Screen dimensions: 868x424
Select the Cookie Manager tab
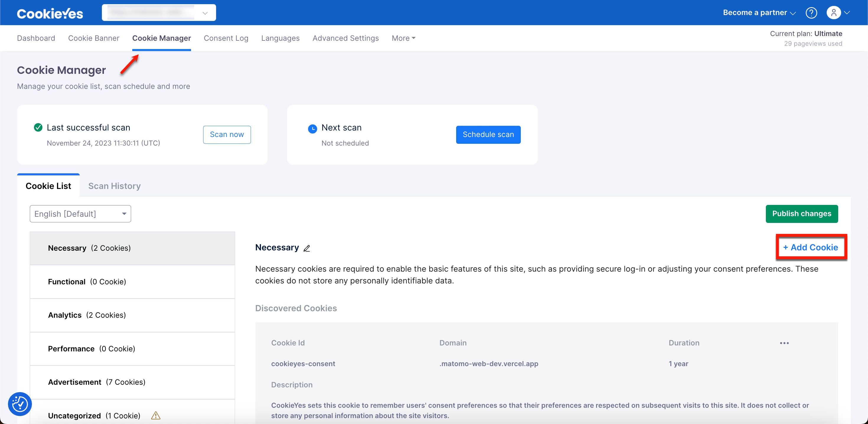point(161,38)
